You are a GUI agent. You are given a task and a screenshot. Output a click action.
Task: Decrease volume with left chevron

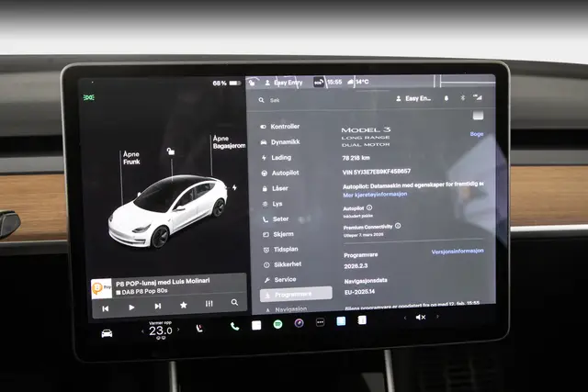tap(405, 318)
